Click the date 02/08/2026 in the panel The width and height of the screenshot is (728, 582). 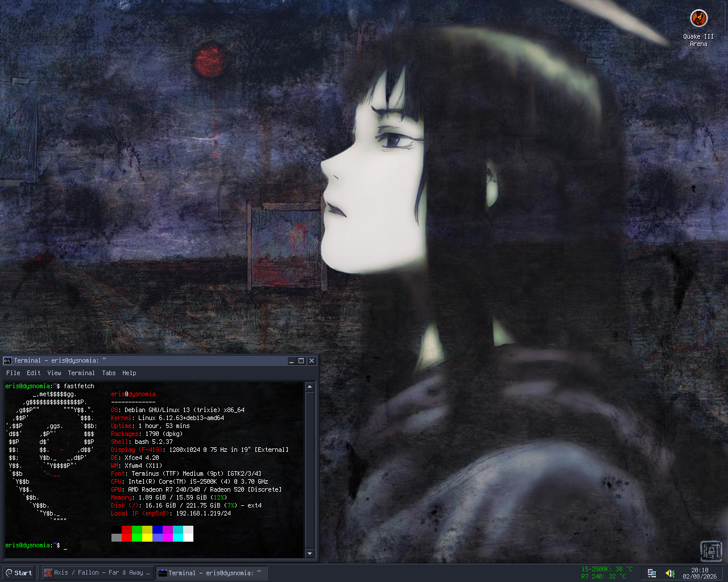coord(700,576)
